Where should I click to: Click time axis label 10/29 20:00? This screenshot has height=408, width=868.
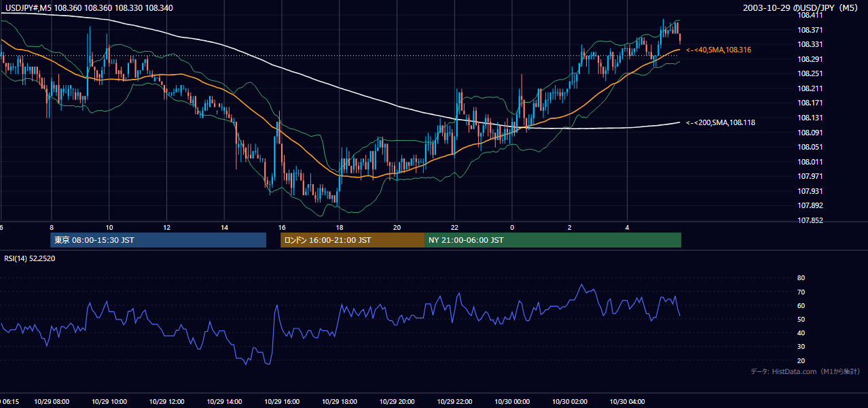397,402
